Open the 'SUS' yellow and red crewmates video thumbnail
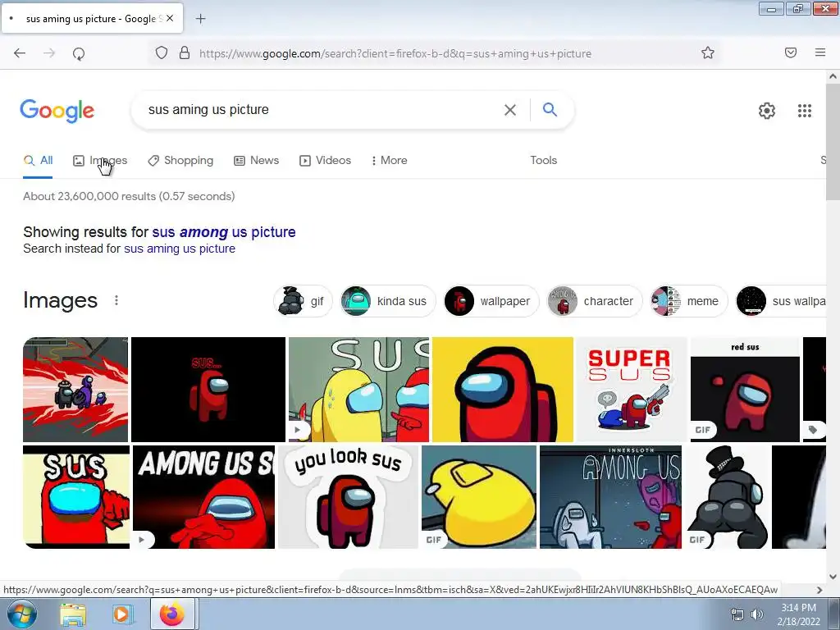The image size is (840, 630). click(x=359, y=390)
